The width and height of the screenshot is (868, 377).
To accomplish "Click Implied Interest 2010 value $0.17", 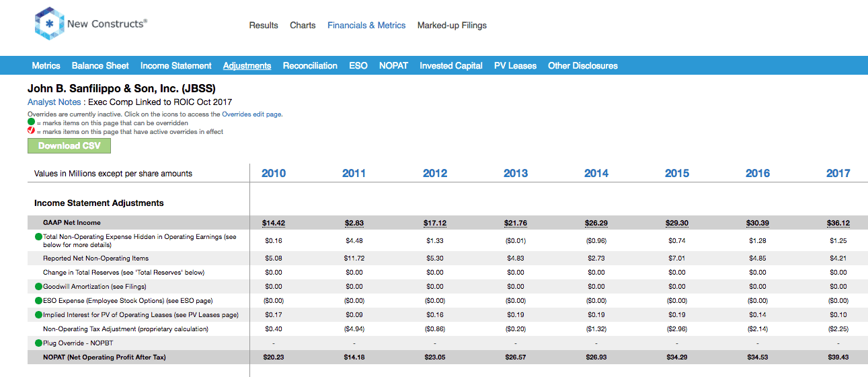I will click(274, 315).
